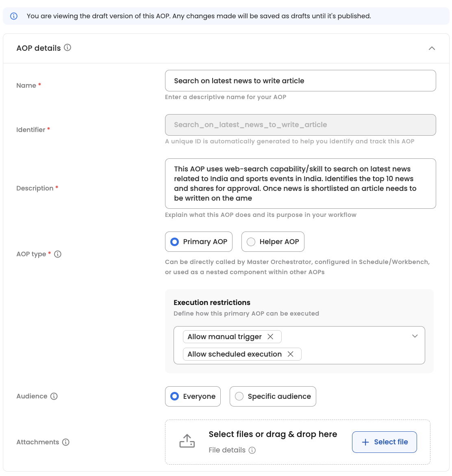
Task: Click the Select file button
Action: pos(385,442)
